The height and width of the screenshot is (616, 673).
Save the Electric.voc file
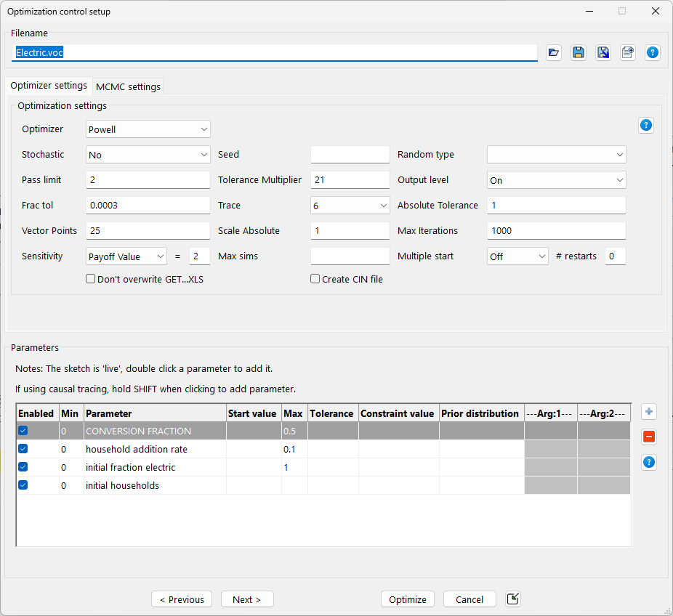tap(579, 52)
